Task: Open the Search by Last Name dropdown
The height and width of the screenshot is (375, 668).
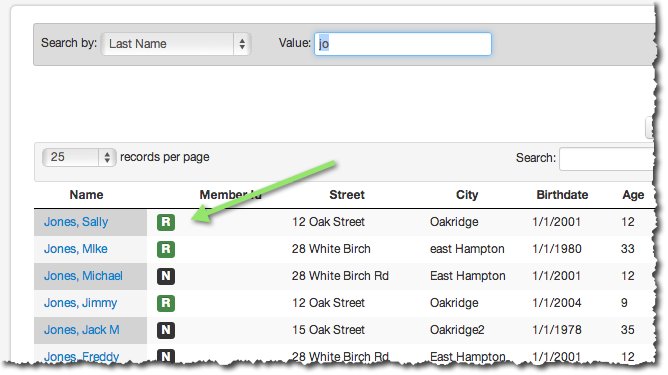Action: 176,43
